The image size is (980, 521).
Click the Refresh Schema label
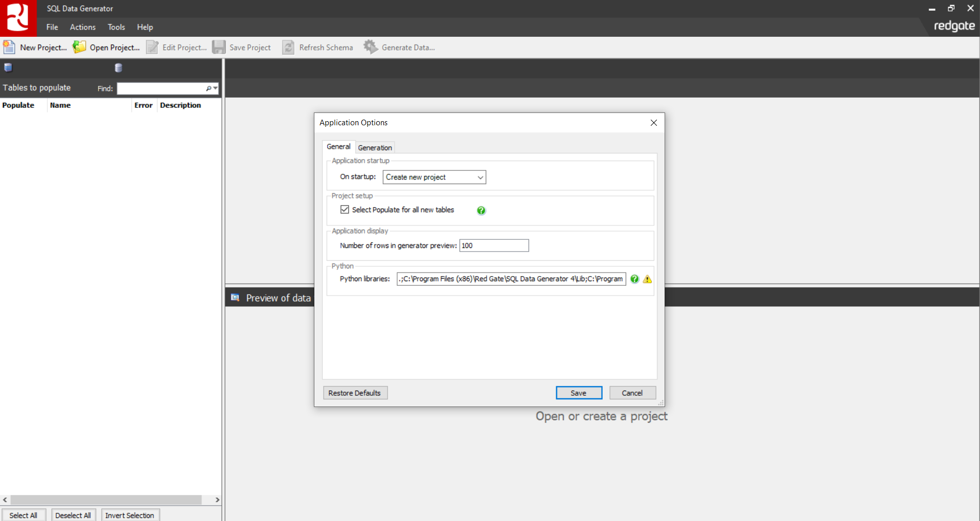point(326,48)
